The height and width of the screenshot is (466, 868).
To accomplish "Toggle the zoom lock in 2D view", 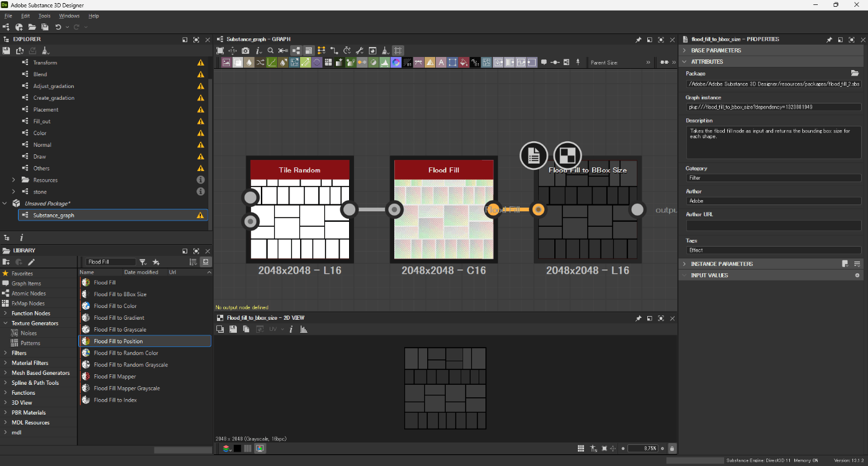I will (672, 448).
